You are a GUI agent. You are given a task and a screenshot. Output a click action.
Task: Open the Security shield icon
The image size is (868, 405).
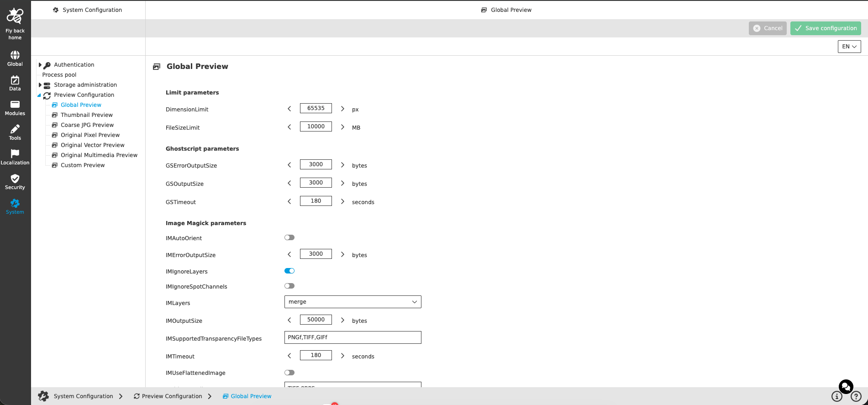(15, 179)
